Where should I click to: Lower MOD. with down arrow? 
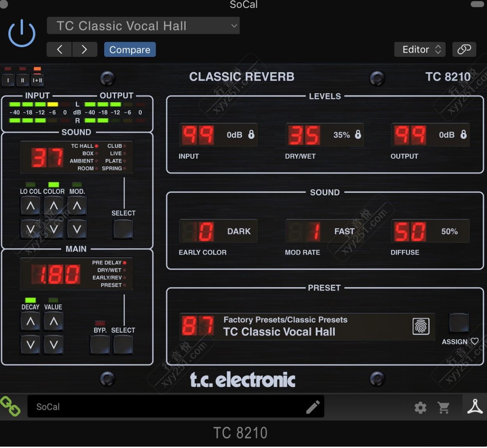click(77, 229)
